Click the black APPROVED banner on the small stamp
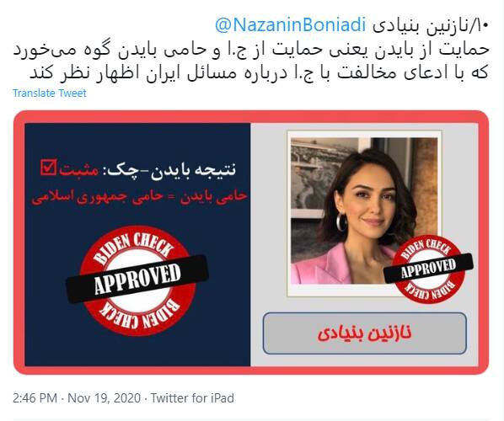 tap(428, 268)
